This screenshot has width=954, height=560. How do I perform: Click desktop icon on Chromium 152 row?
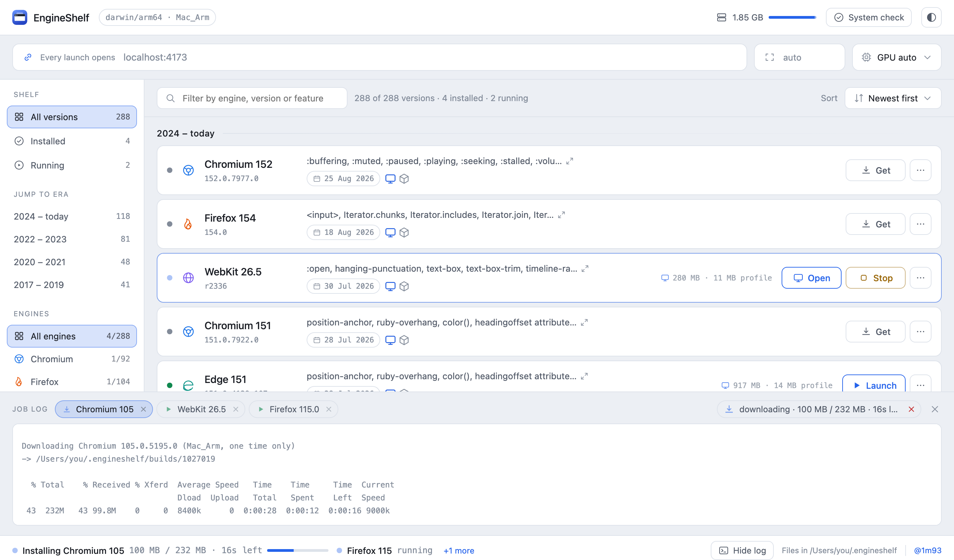[390, 179]
